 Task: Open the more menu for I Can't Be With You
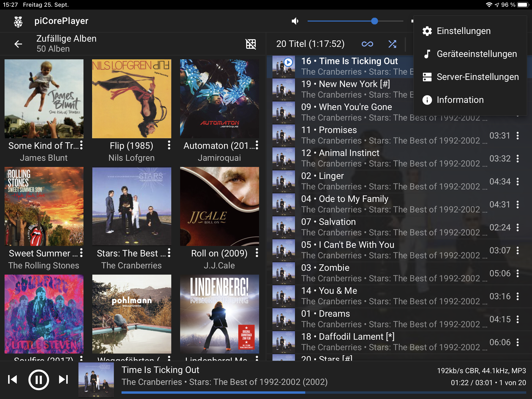point(518,250)
